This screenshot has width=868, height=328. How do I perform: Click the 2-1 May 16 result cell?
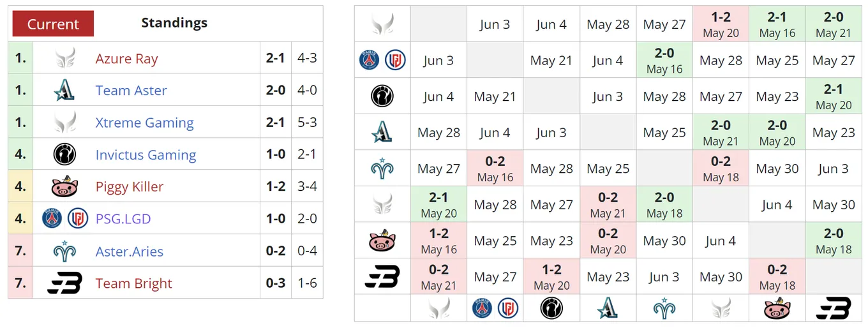[777, 24]
